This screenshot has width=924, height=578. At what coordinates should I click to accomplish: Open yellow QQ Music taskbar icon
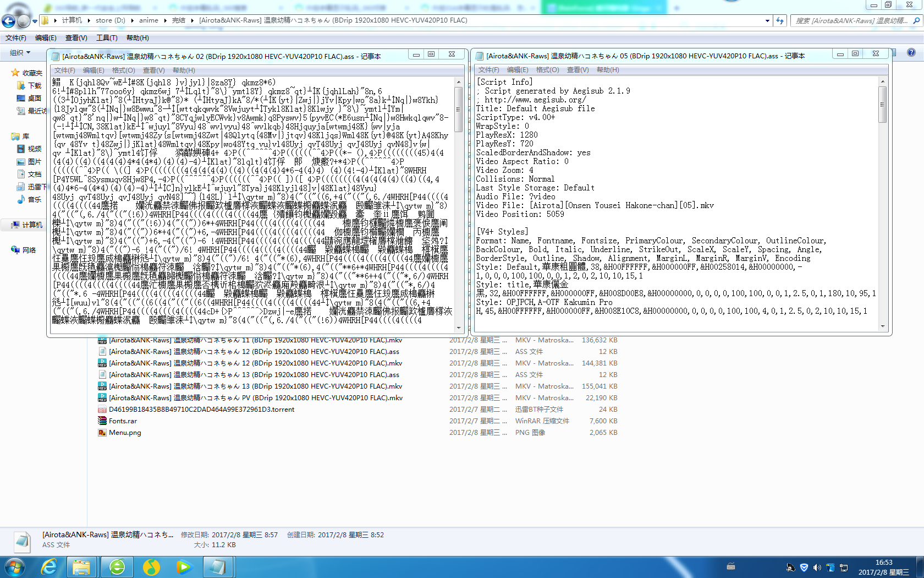click(151, 567)
